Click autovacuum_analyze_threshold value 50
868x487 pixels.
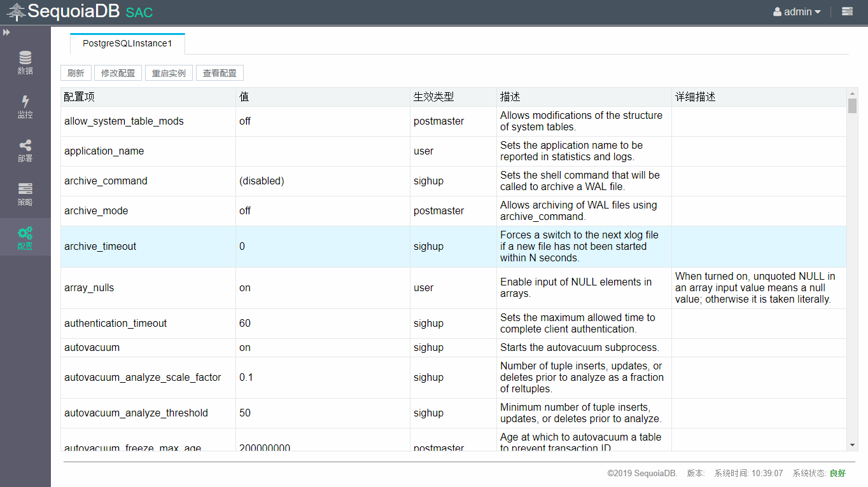[245, 413]
